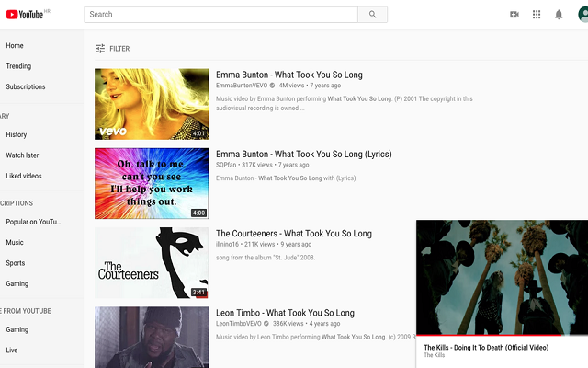Open EmmaBuntonVEVO channel link
Screen dimensions: 588x368
point(242,86)
